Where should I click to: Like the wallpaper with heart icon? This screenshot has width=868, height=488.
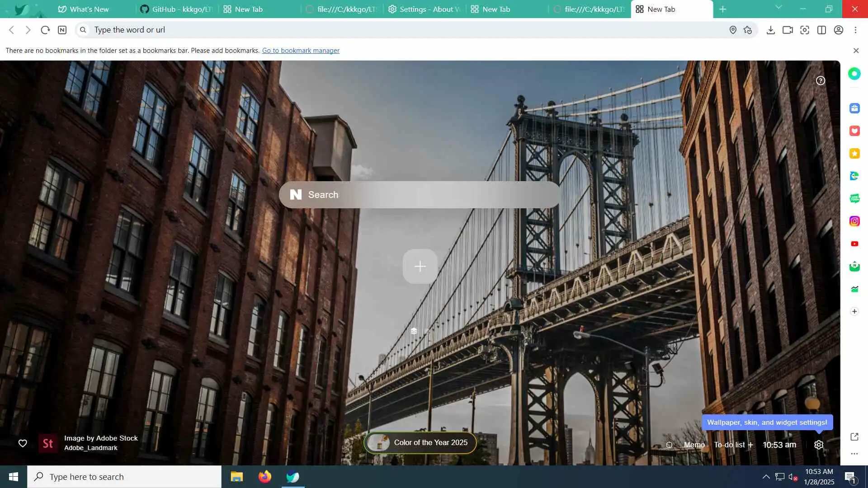tap(23, 443)
